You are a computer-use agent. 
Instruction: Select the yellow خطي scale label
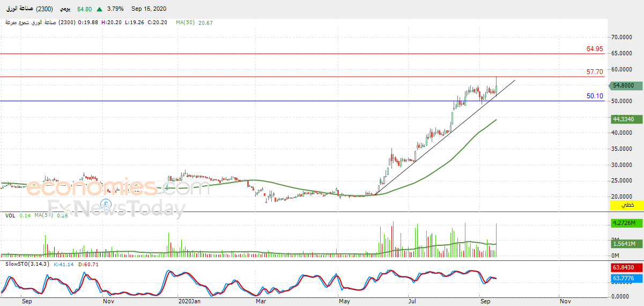coord(627,206)
